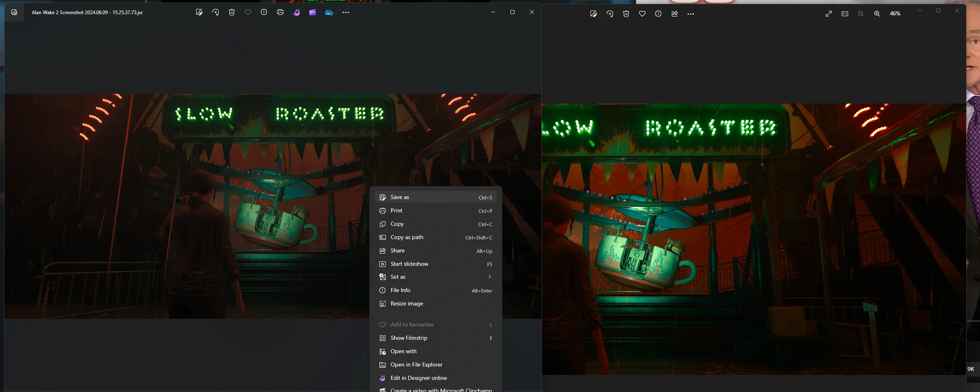Click the Photos app icon beside the file title
The height and width of the screenshot is (392, 980).
[x=14, y=12]
